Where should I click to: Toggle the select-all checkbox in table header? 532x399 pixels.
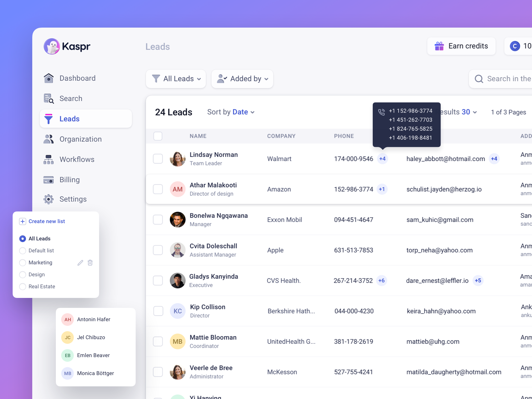158,136
